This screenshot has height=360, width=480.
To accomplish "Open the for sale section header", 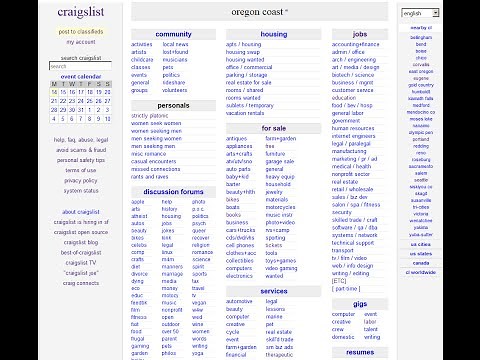I will pos(274,128).
